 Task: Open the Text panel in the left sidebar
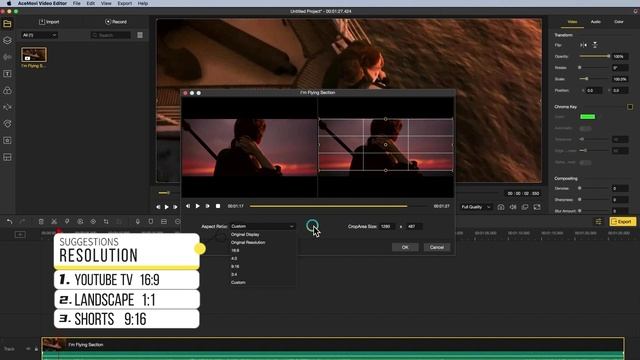[x=7, y=74]
